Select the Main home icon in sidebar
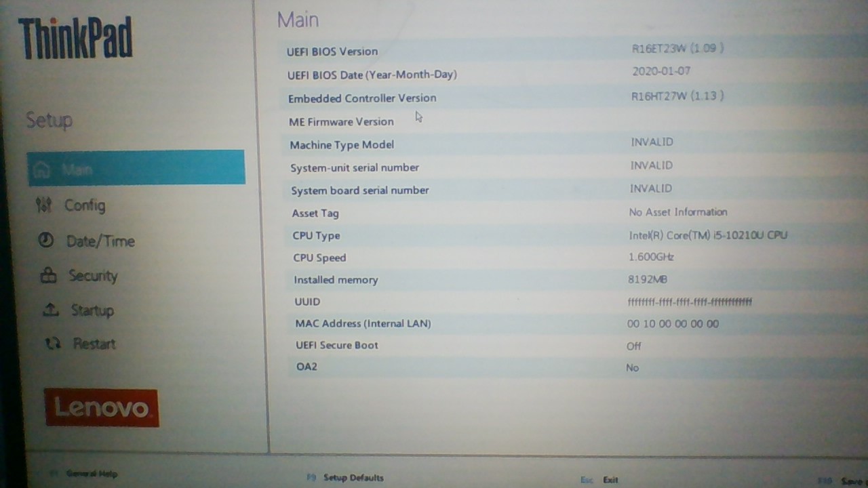 (42, 169)
